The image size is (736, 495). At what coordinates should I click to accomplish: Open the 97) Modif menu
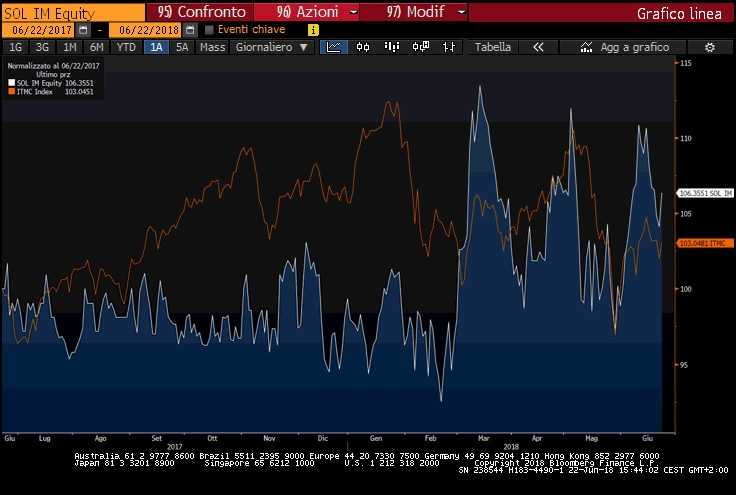(x=414, y=12)
